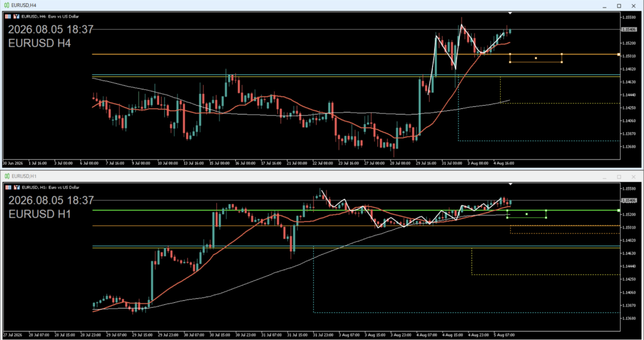This screenshot has height=340, width=644.
Task: Minimize the EURUSD,H1 chart window
Action: (x=604, y=177)
